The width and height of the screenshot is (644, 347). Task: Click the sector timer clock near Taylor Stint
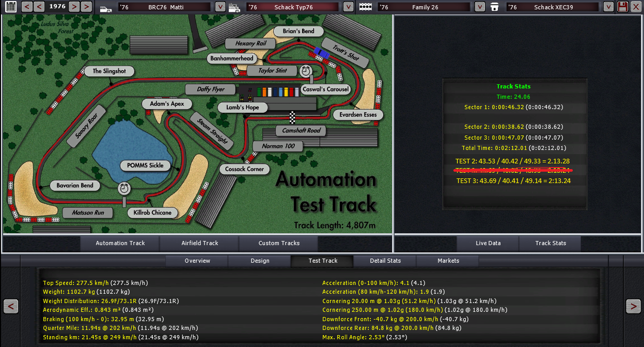click(x=306, y=70)
